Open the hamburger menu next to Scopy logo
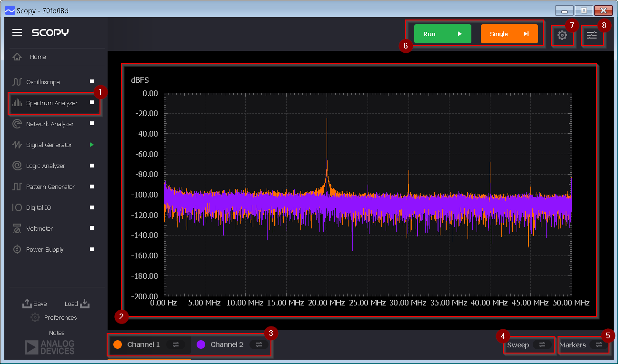 (17, 32)
